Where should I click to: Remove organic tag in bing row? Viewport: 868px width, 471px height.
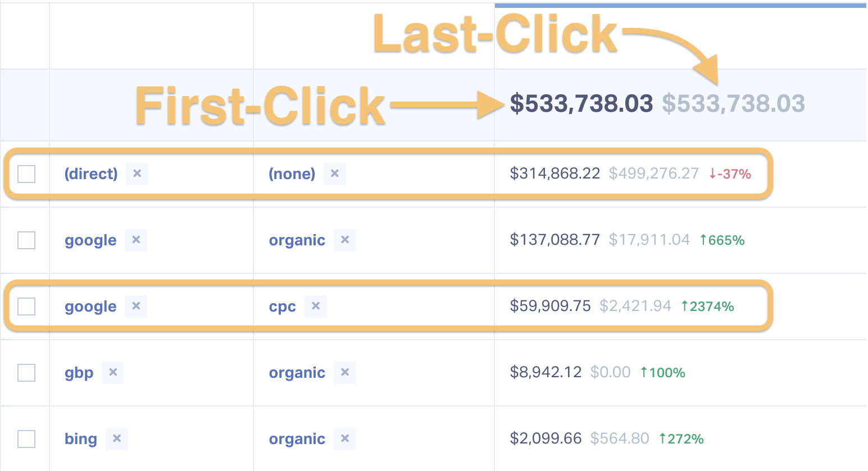345,438
